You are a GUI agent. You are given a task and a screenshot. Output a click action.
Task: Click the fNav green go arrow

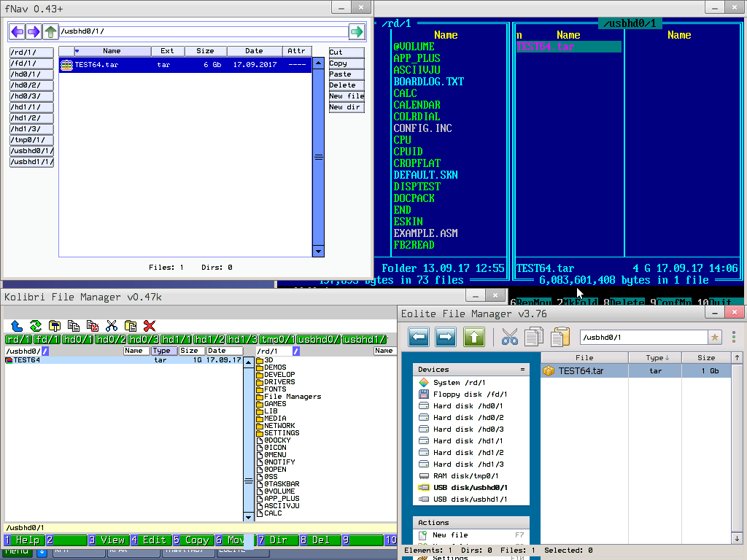[356, 31]
